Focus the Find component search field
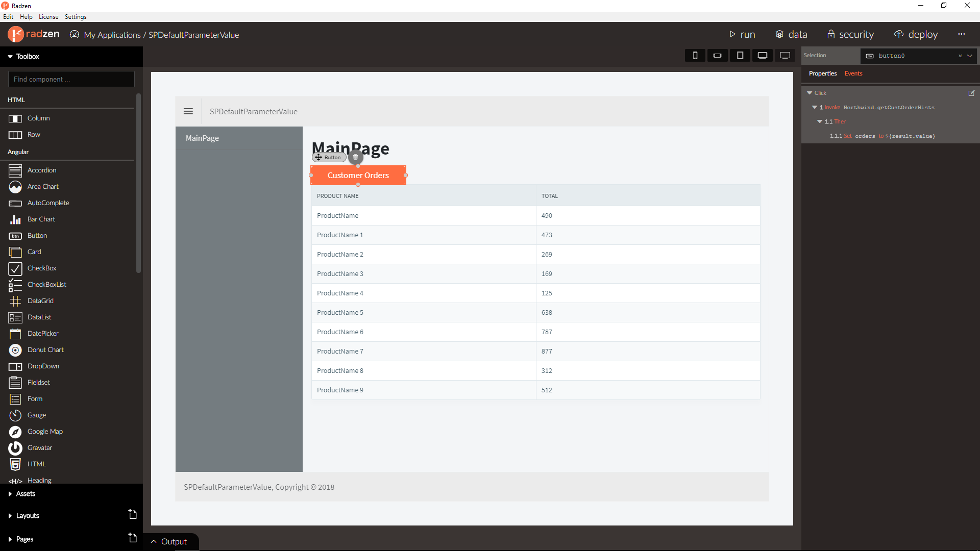The image size is (980, 551). tap(71, 79)
